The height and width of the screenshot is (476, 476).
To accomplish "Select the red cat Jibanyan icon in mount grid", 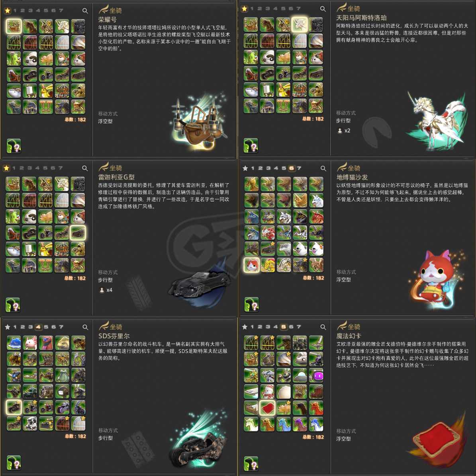I will (x=252, y=265).
